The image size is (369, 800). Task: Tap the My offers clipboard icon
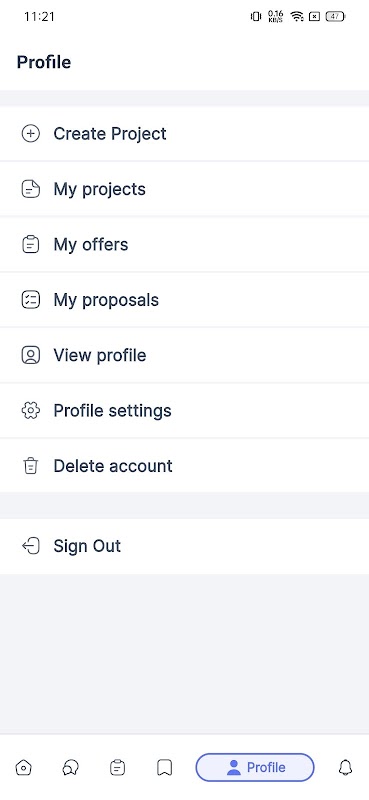click(31, 244)
